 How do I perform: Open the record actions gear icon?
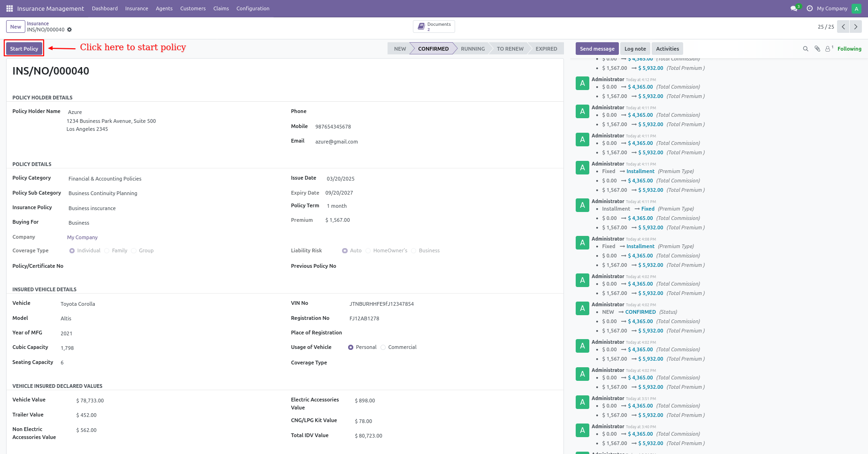[69, 30]
